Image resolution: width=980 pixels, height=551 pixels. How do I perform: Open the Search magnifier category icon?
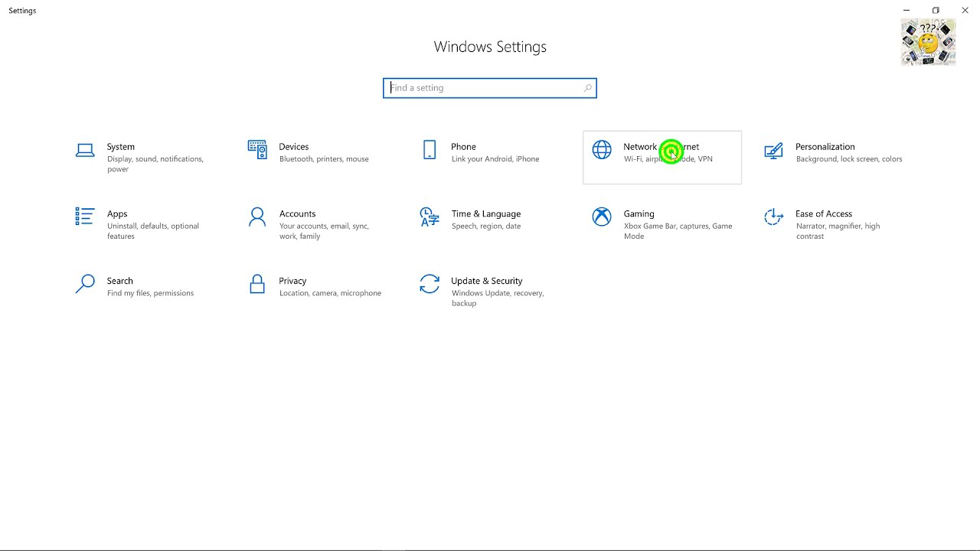[x=85, y=284]
